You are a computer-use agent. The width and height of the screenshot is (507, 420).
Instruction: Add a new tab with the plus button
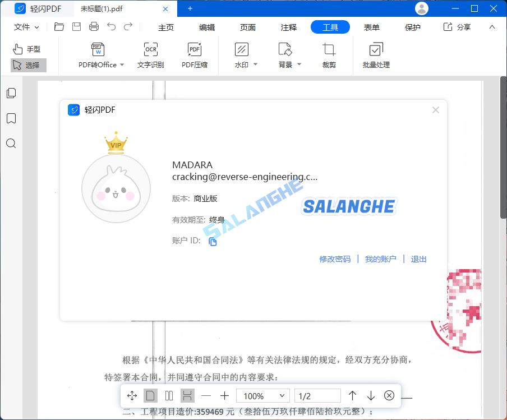click(190, 9)
